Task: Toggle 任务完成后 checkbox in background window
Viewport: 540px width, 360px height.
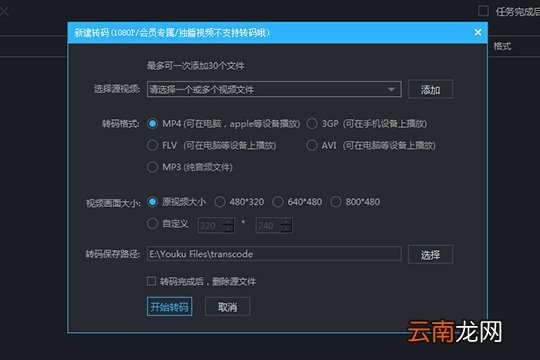Action: (483, 11)
